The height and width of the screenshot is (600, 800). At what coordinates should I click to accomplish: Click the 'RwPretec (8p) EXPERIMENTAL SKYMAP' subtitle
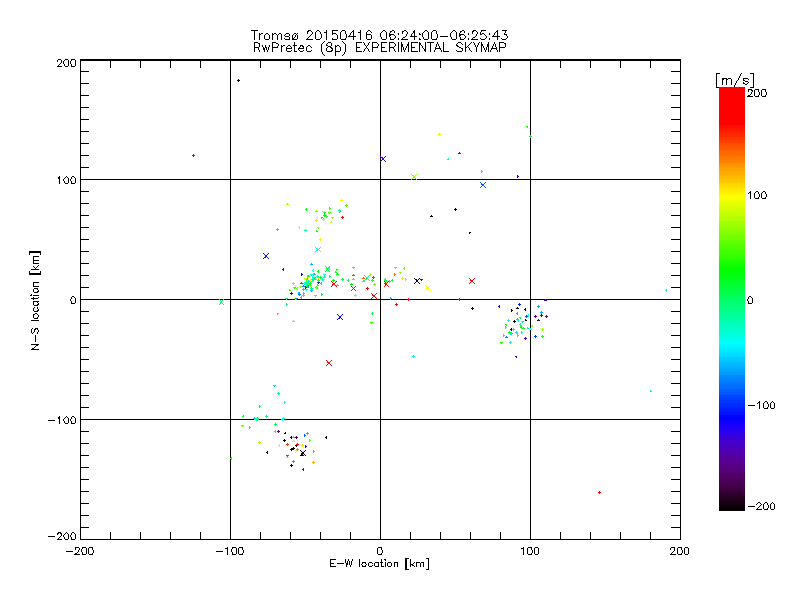(x=380, y=48)
